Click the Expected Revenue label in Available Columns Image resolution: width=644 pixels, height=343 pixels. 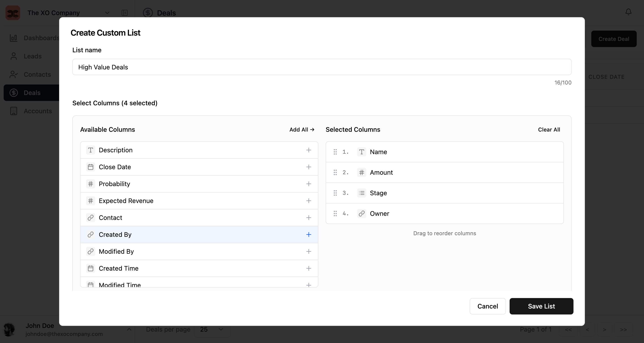click(x=126, y=201)
